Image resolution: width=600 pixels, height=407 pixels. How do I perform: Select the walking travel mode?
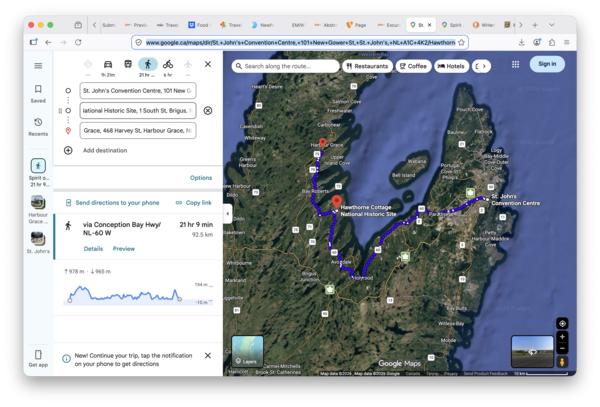[148, 64]
